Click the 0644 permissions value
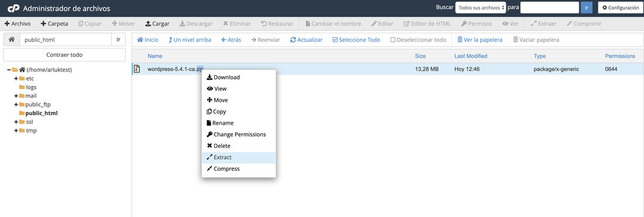 [611, 69]
